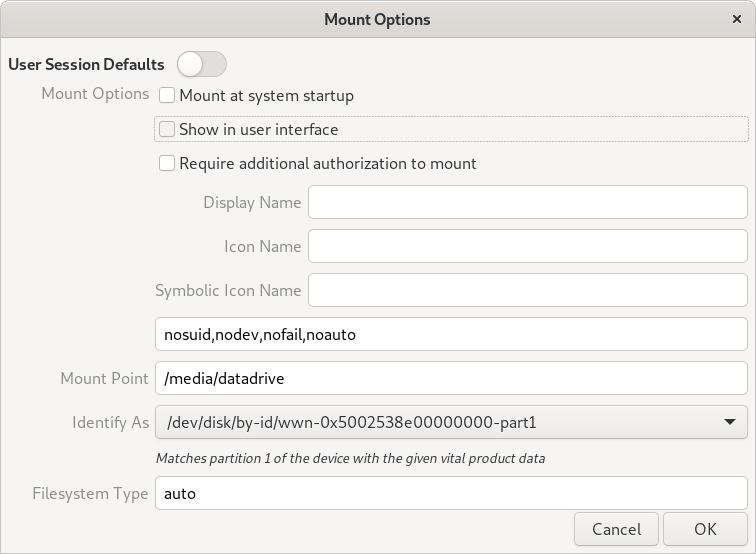756x554 pixels.
Task: Toggle the User Session Defaults switch
Action: click(x=202, y=64)
